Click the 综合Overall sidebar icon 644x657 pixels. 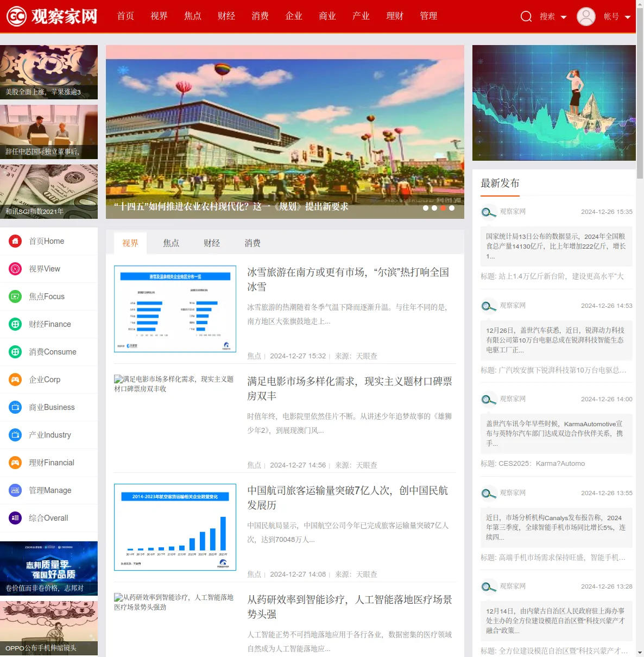(x=15, y=518)
